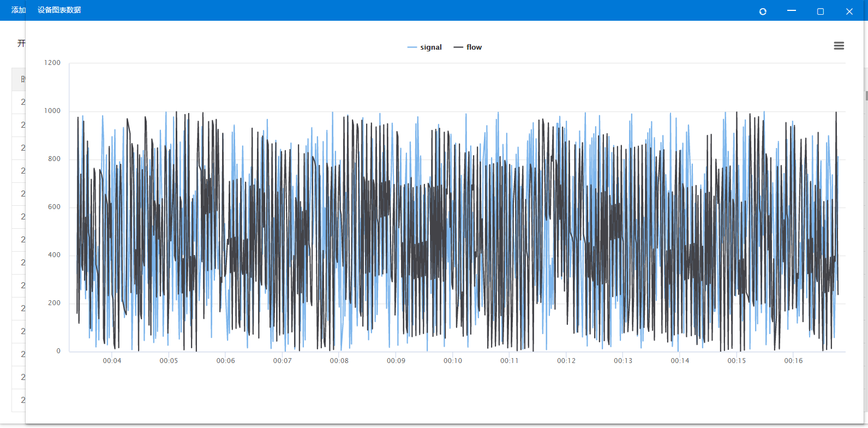Maximize the 设备图表数据 dialog window
Image resolution: width=868 pixels, height=428 pixels.
[x=820, y=11]
